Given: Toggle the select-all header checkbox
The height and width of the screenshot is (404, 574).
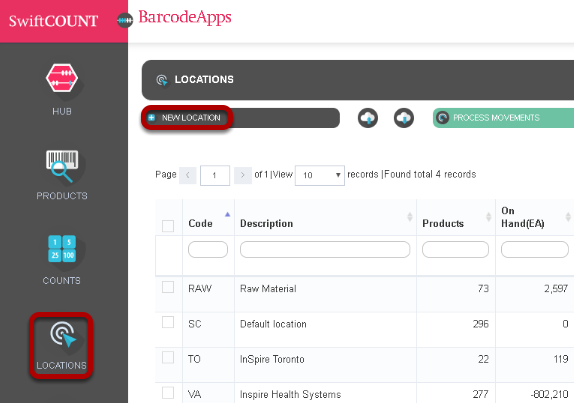Looking at the screenshot, I should click(x=168, y=226).
